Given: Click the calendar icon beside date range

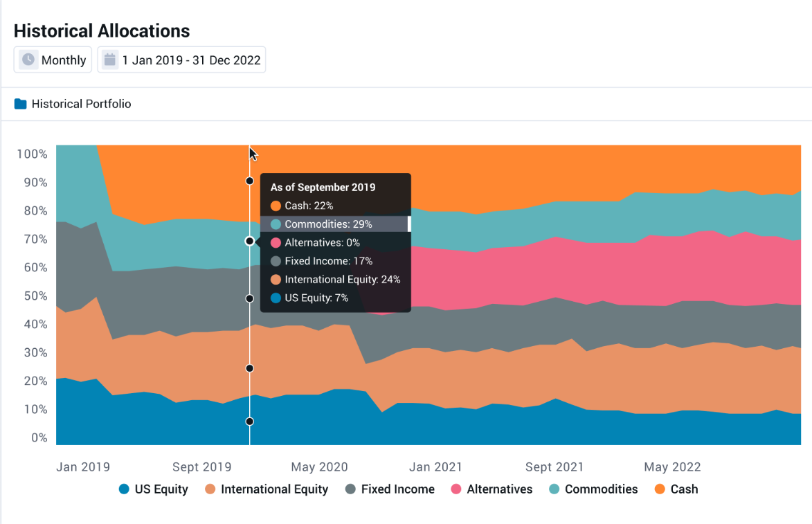Looking at the screenshot, I should coord(109,60).
